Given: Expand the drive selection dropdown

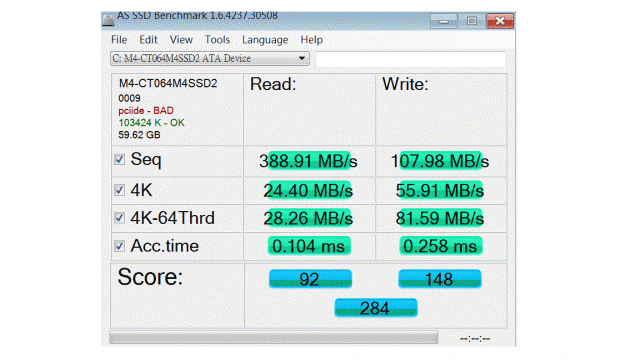Looking at the screenshot, I should [x=302, y=58].
